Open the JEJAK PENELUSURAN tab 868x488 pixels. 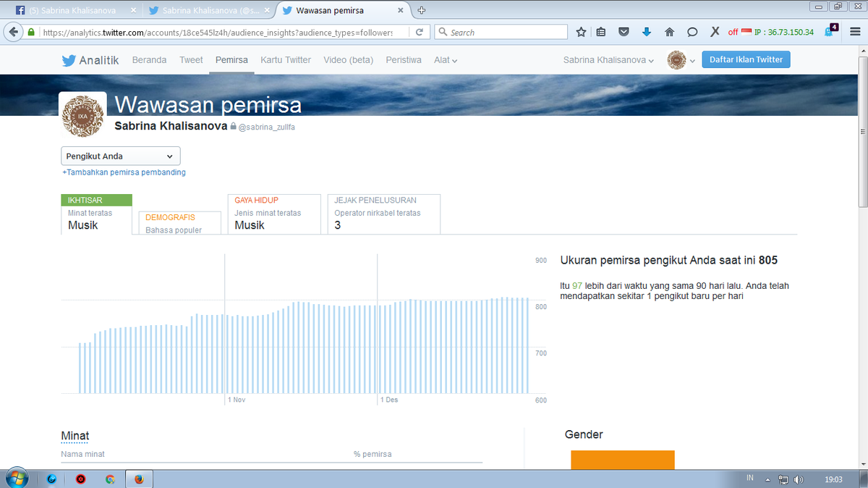click(384, 214)
